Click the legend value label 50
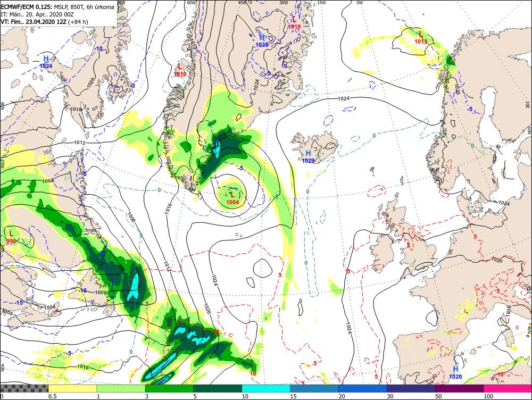This screenshot has width=532, height=400. (438, 396)
